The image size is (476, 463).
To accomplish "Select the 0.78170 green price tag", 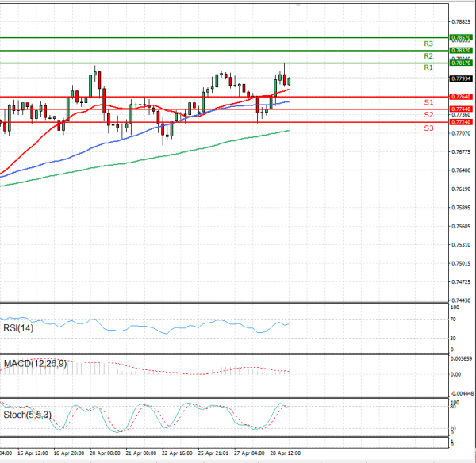I will (461, 63).
